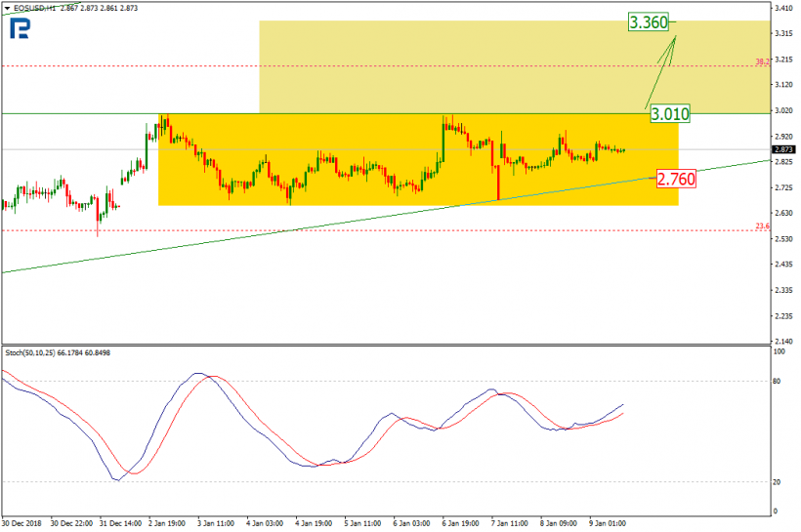Click the long red candle wick on 7 Jan
Viewport: 801px width, 532px height.
click(x=498, y=184)
